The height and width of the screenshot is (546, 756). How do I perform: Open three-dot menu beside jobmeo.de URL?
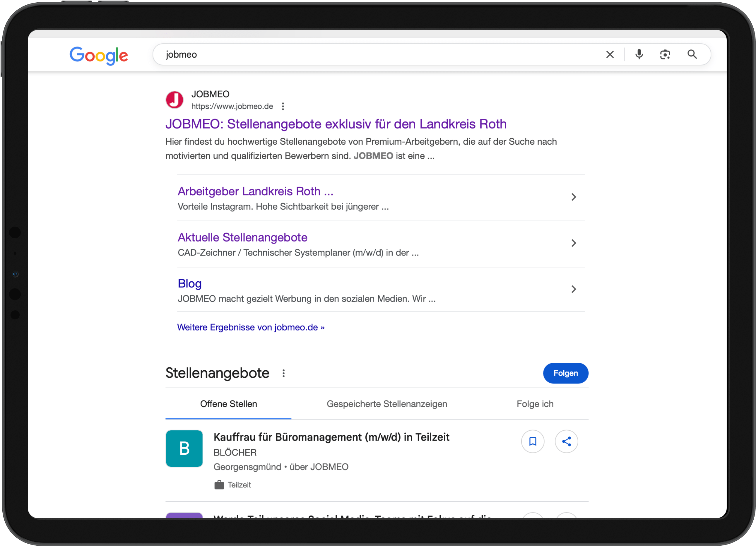click(283, 106)
